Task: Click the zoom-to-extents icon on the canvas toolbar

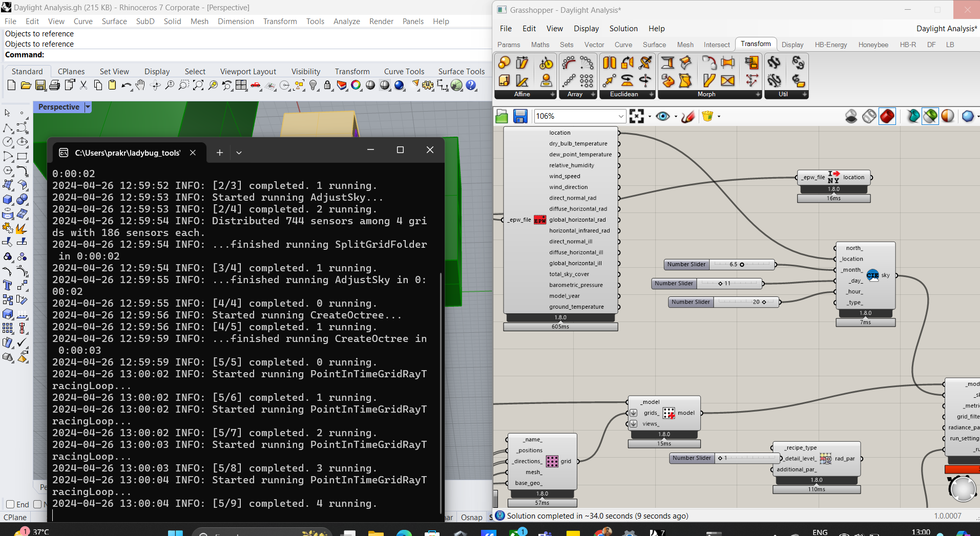Action: pyautogui.click(x=637, y=116)
